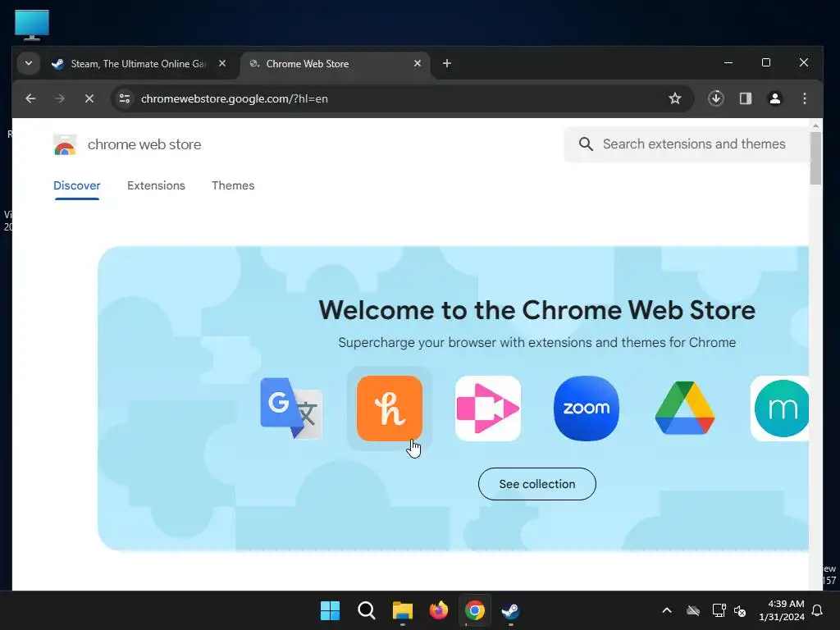Show hidden system tray icons
This screenshot has width=840, height=630.
tap(667, 610)
